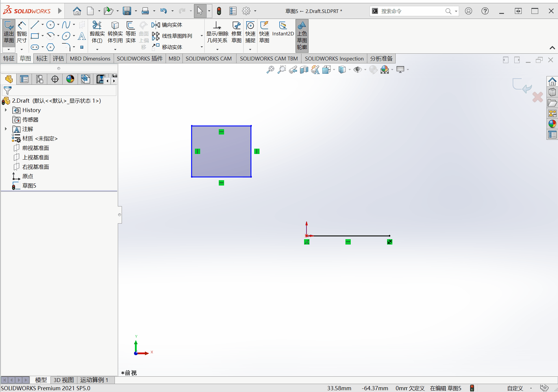The width and height of the screenshot is (558, 392).
Task: Select the Ellipse sketch tool
Action: click(66, 36)
